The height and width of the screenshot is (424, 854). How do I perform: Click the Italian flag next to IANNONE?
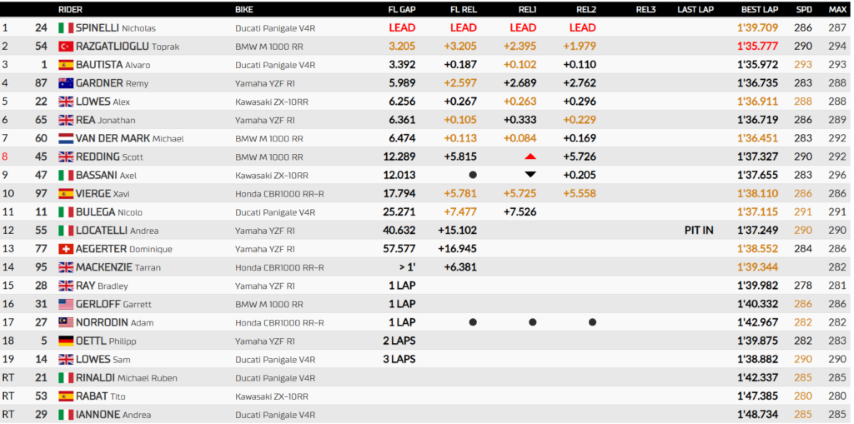click(66, 415)
